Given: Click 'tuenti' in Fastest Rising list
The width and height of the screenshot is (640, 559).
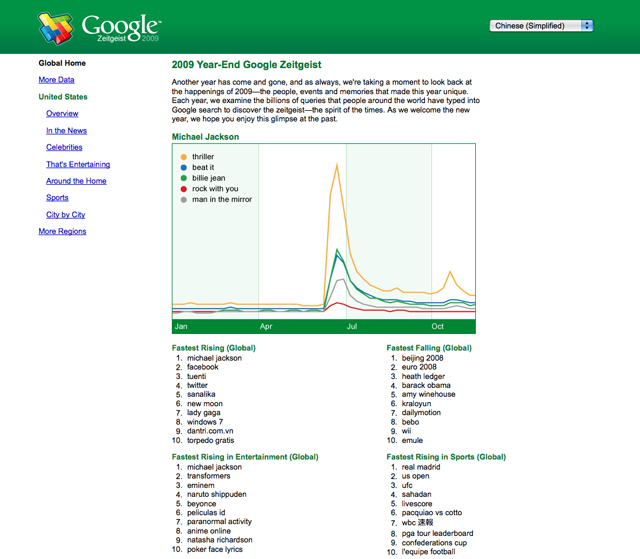Looking at the screenshot, I should click(x=197, y=376).
